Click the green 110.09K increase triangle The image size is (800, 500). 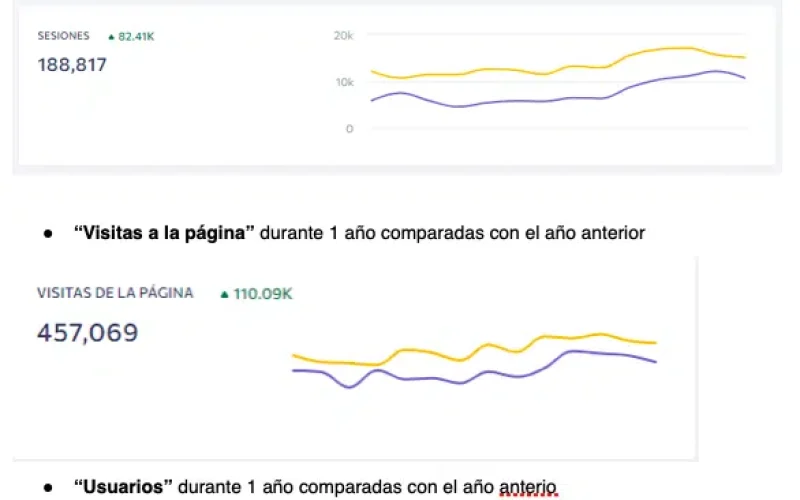224,294
